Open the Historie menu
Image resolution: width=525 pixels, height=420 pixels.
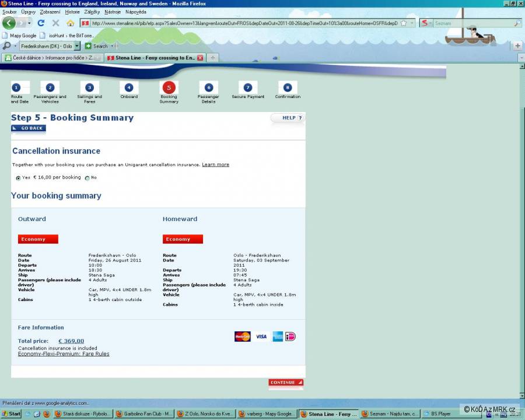(72, 12)
